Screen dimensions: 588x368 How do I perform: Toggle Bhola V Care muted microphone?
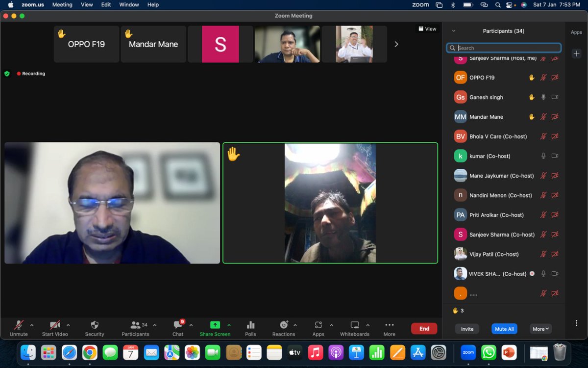(543, 136)
